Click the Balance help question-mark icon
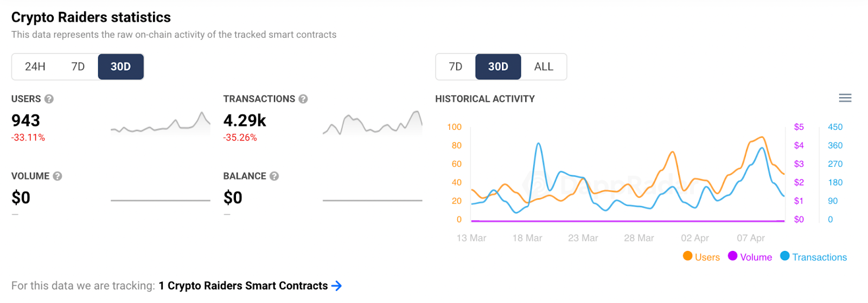 click(274, 176)
